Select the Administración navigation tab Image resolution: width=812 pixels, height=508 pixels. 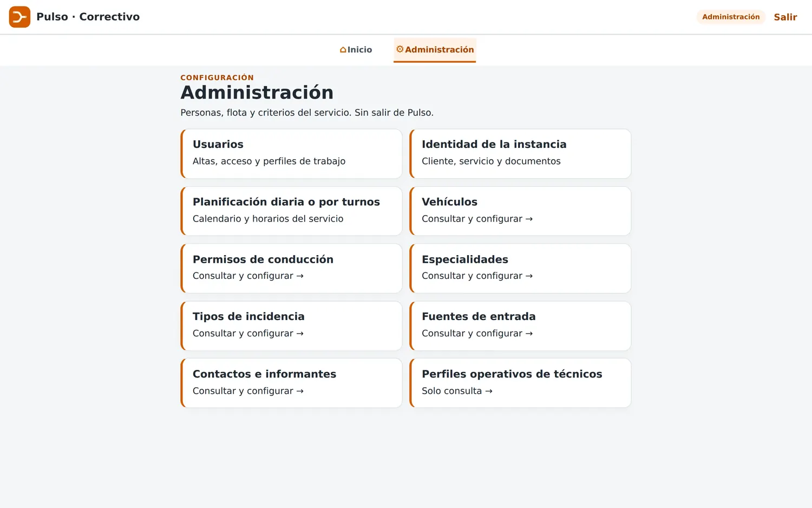[435, 50]
